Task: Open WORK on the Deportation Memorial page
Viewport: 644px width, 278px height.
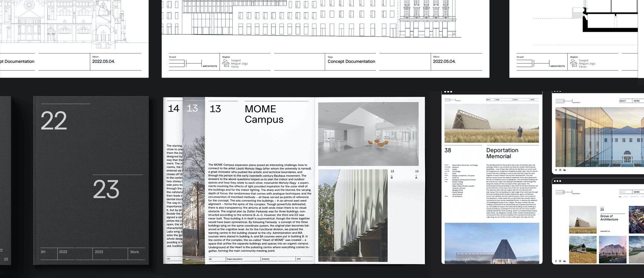Action: pos(498,100)
